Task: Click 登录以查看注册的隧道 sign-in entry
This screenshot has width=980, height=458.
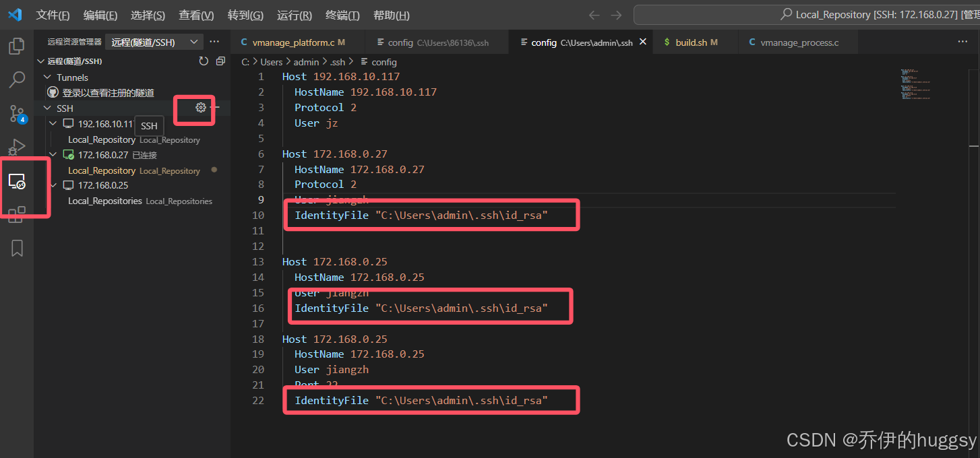Action: (x=109, y=92)
